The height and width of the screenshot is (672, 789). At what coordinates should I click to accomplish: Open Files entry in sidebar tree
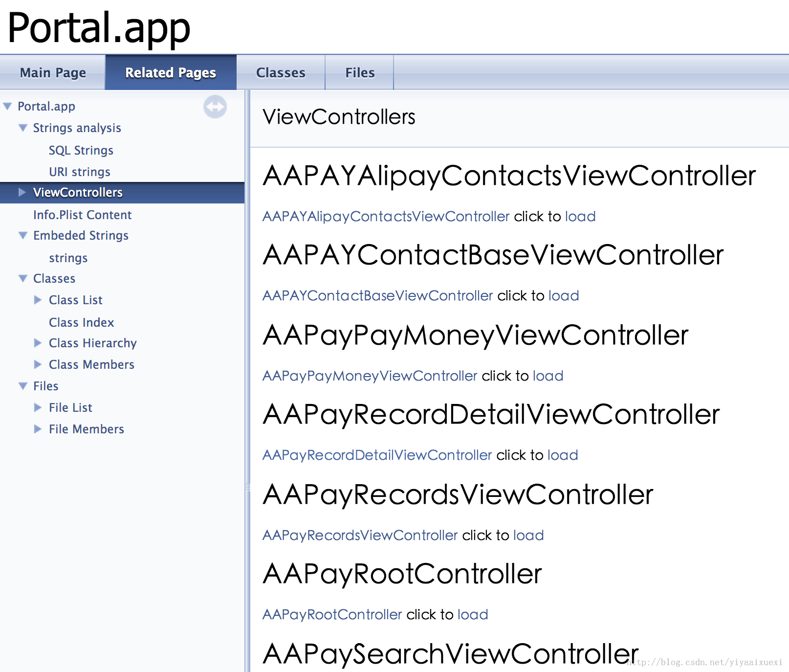(46, 386)
